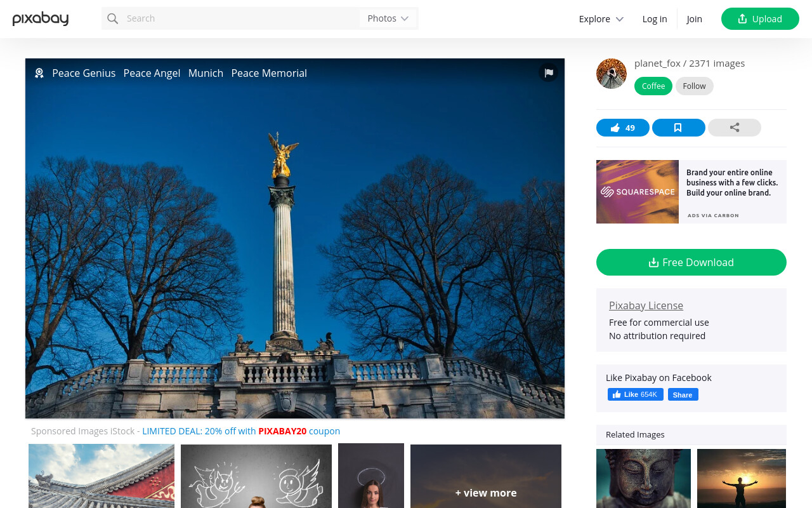812x508 pixels.
Task: Click the green Upload button
Action: coord(760,19)
